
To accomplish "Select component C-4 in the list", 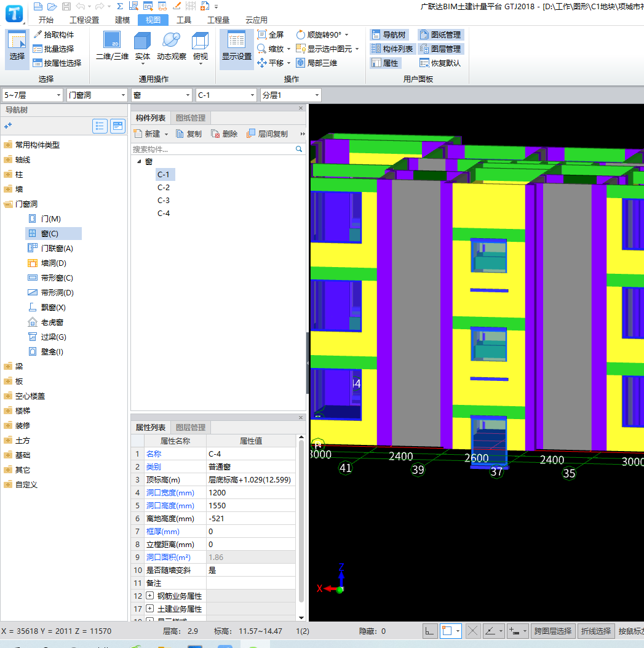I will pos(163,214).
